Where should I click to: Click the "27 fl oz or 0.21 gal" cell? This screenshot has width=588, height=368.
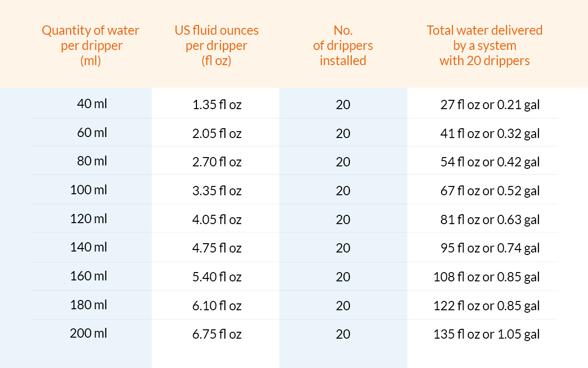click(490, 105)
